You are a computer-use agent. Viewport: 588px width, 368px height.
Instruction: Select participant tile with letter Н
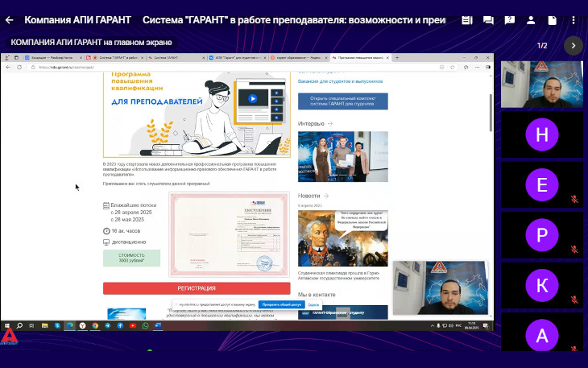point(542,134)
